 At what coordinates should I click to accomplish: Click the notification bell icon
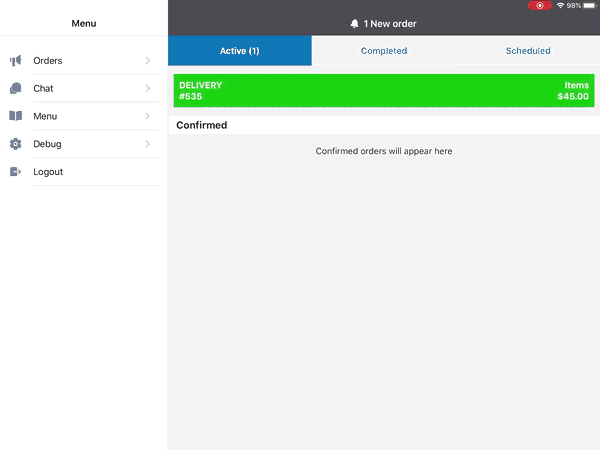(354, 24)
